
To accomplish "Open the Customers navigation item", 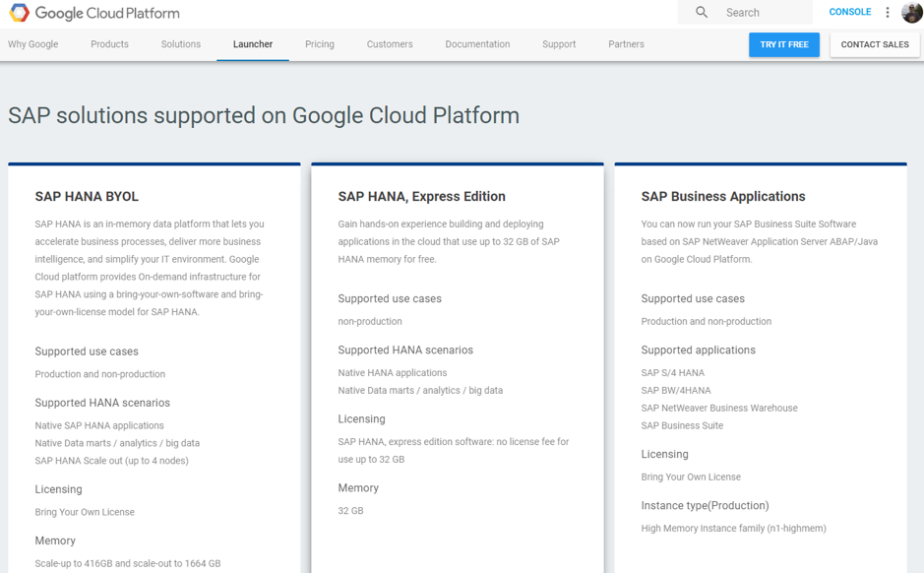I will pos(390,44).
